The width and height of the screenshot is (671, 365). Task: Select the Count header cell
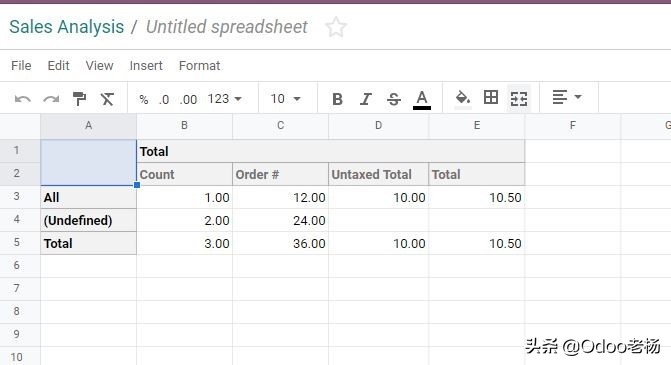pyautogui.click(x=184, y=174)
